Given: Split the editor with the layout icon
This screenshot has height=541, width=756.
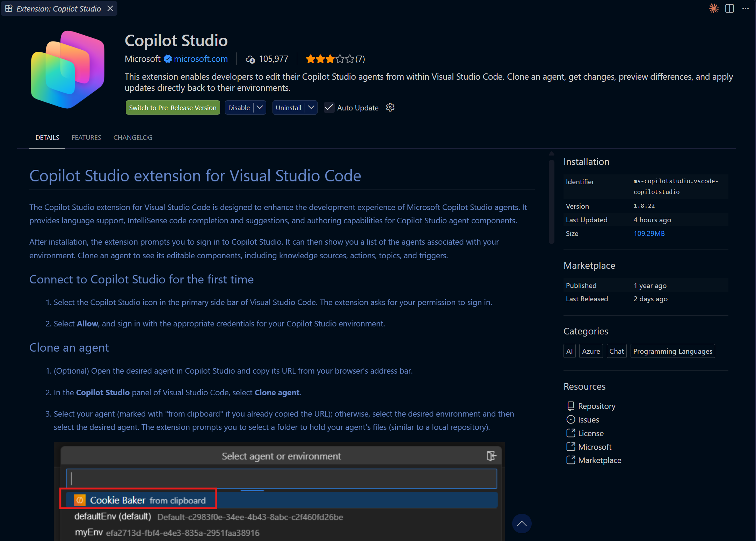Looking at the screenshot, I should 729,8.
